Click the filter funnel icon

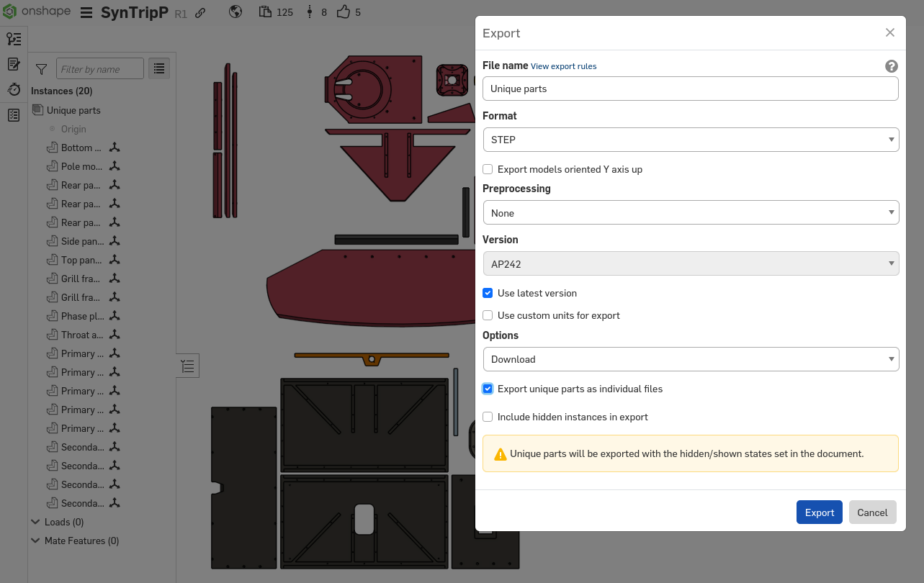tap(42, 69)
